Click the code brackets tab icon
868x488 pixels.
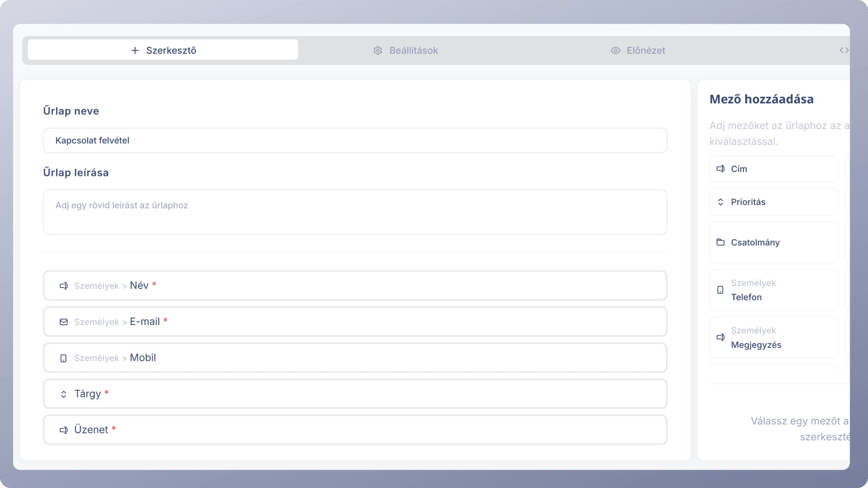point(844,50)
